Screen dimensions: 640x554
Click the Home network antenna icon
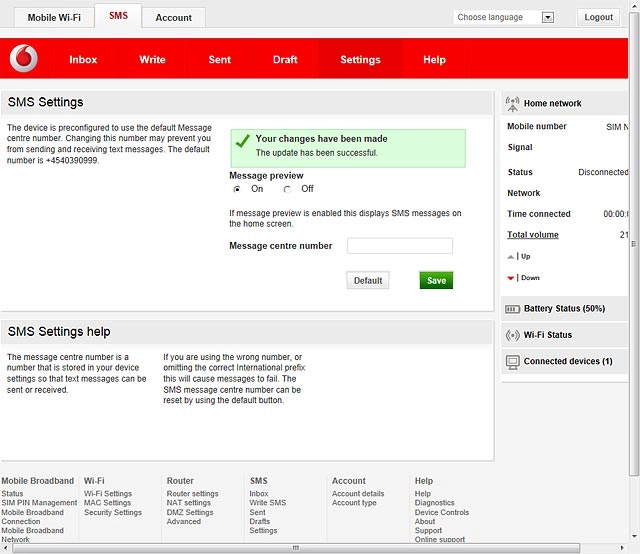[512, 104]
